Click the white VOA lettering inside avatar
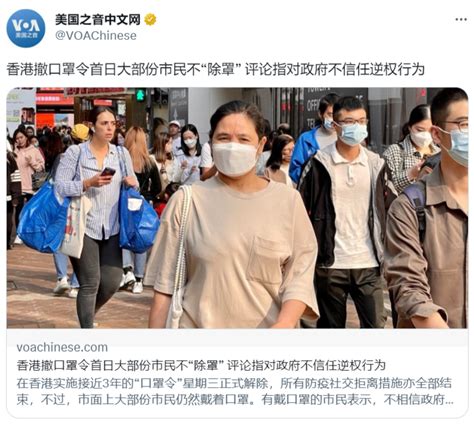Viewport: 474px width, 424px height. click(26, 26)
